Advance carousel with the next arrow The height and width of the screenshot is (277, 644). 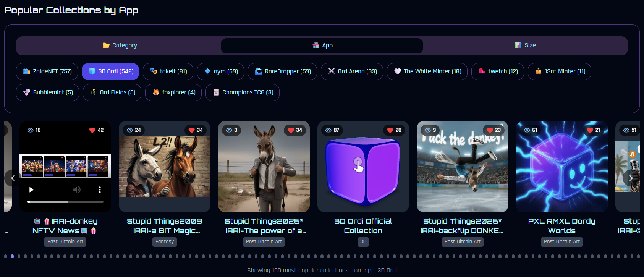[x=631, y=178]
